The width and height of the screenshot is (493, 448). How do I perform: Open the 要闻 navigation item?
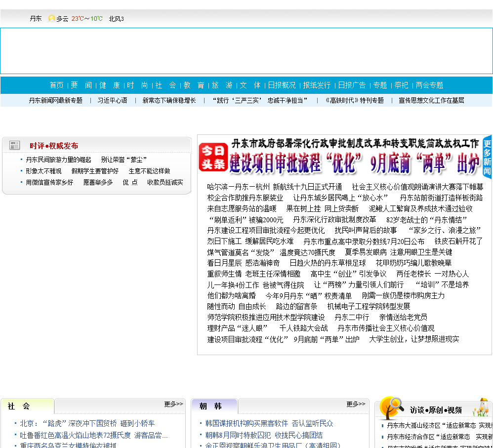82,85
